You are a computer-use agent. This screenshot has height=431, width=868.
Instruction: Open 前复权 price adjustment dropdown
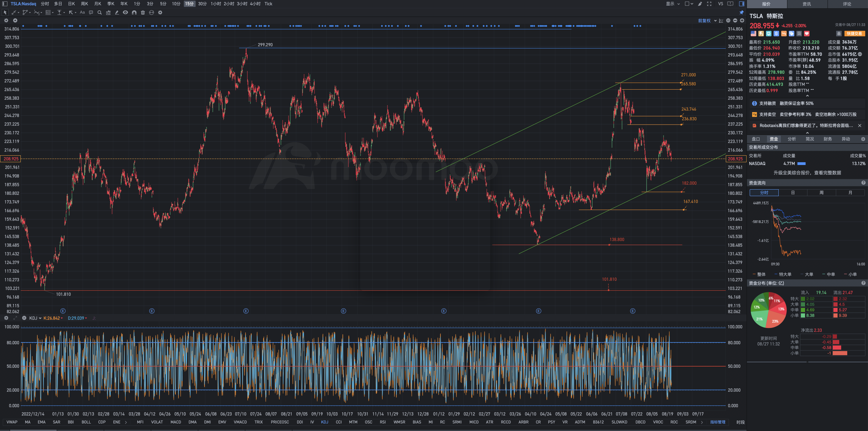pos(707,21)
